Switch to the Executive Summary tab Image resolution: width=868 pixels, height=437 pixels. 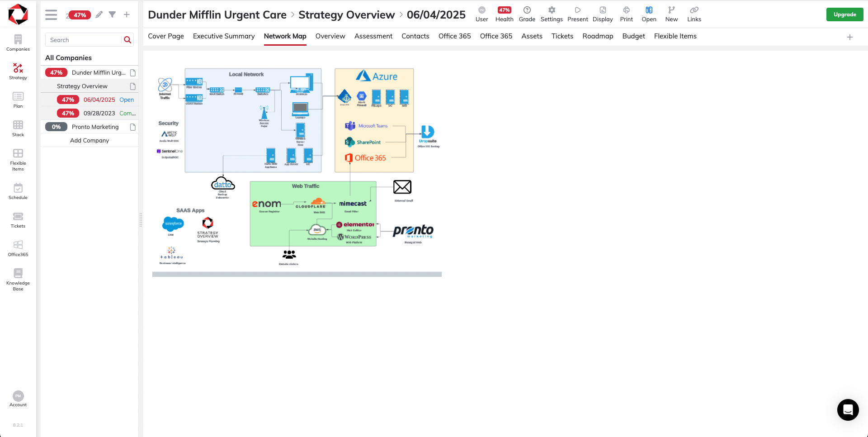[224, 36]
